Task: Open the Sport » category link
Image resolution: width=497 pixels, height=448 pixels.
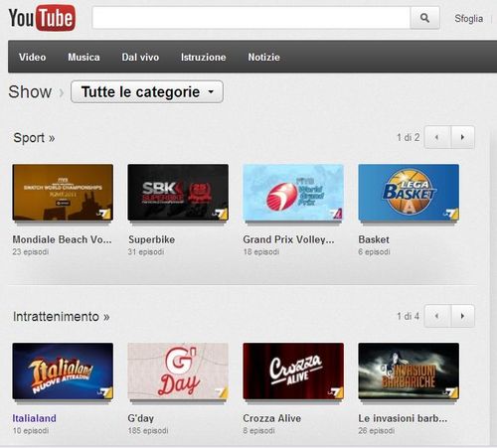Action: (x=34, y=138)
